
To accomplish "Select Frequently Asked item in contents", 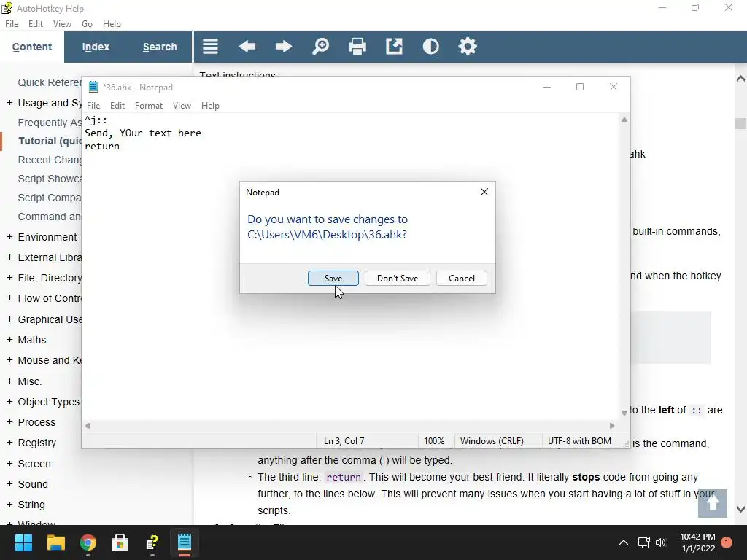I will [x=50, y=122].
